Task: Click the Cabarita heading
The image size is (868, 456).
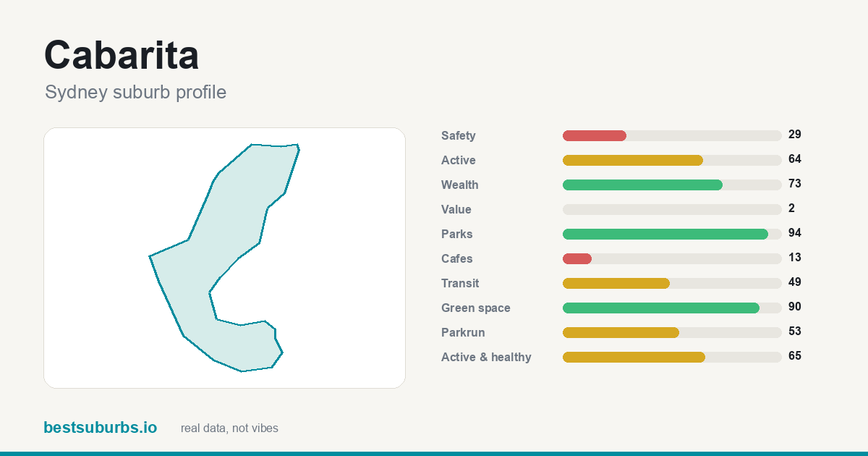Action: point(122,55)
